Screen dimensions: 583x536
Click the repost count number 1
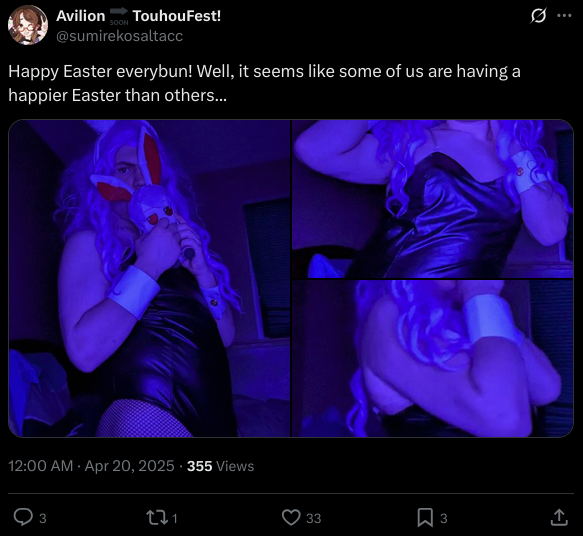tap(175, 518)
